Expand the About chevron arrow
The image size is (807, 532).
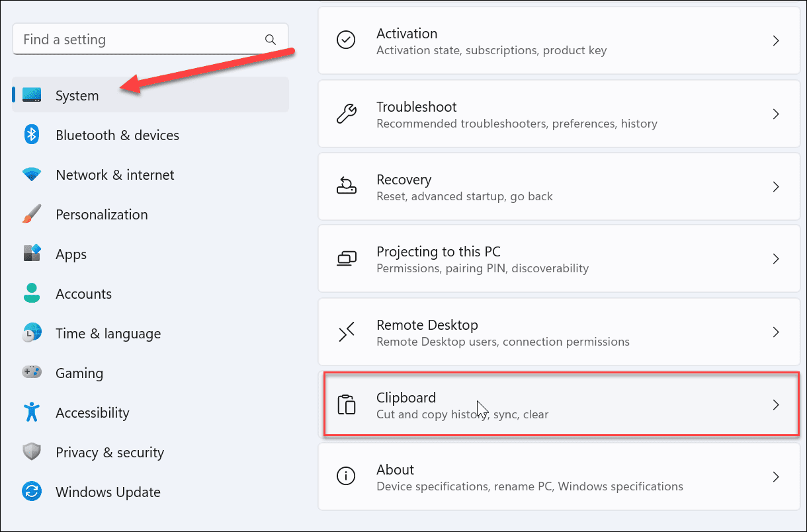click(x=777, y=476)
